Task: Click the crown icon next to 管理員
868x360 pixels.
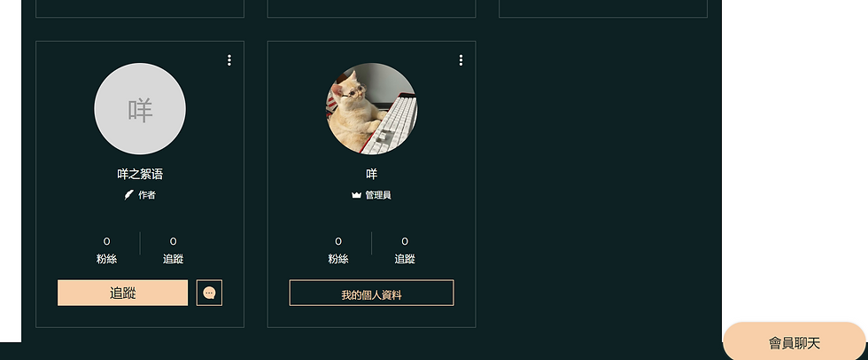Action: pyautogui.click(x=356, y=195)
